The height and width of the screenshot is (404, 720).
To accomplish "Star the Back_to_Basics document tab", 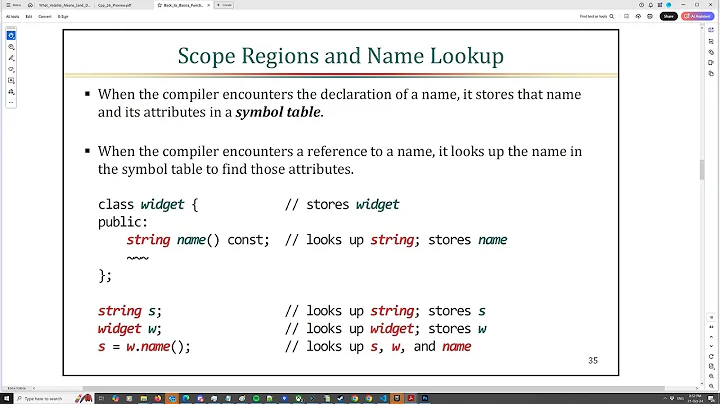I will pyautogui.click(x=159, y=5).
